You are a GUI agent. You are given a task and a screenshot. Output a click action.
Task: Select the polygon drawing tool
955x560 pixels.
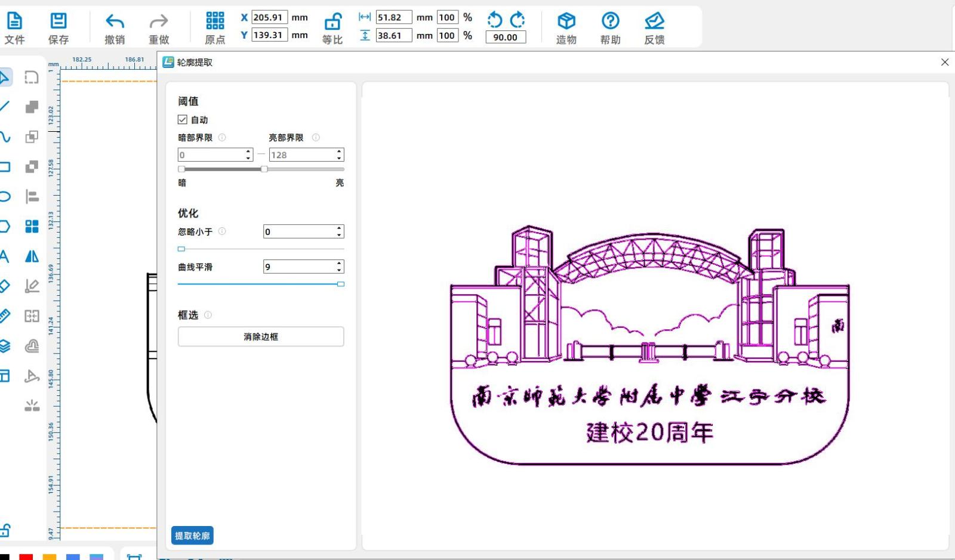pos(5,226)
